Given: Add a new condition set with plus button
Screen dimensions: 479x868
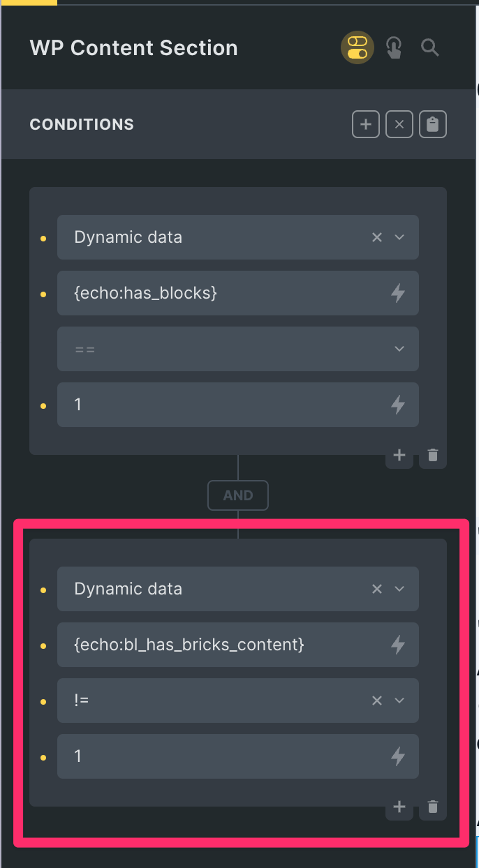Looking at the screenshot, I should tap(365, 125).
